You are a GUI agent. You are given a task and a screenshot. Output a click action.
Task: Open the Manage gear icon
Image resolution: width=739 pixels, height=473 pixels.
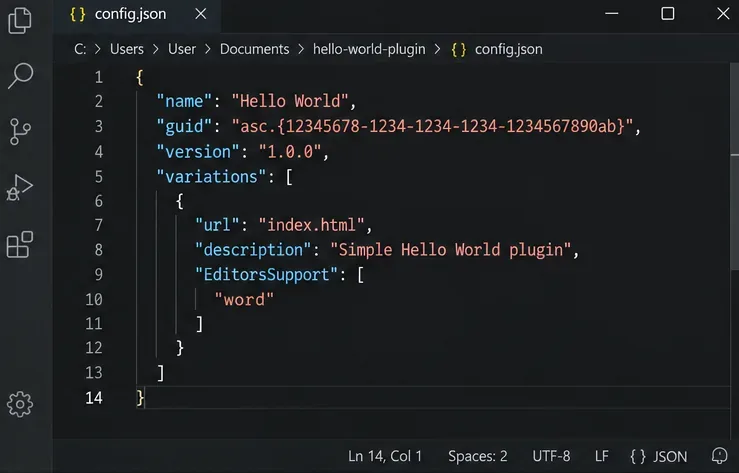(x=20, y=404)
